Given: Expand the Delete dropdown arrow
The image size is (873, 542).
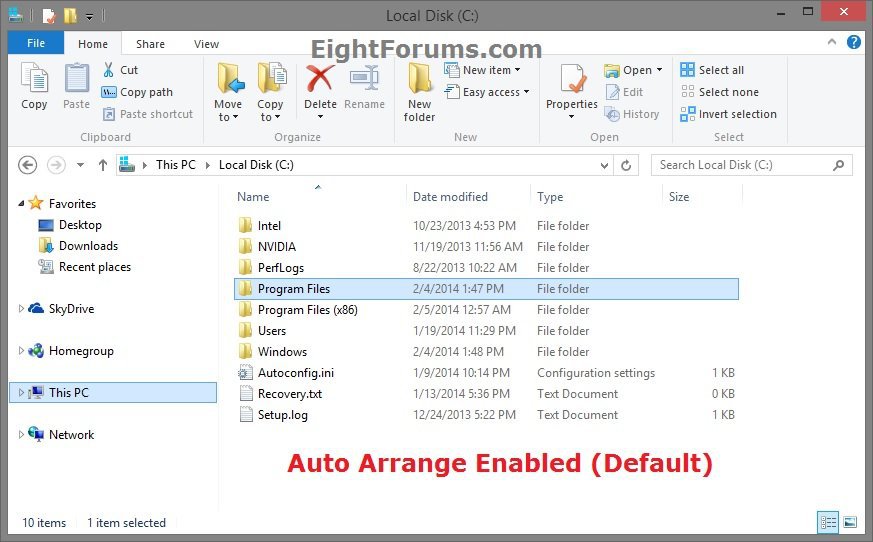Looking at the screenshot, I should click(320, 116).
